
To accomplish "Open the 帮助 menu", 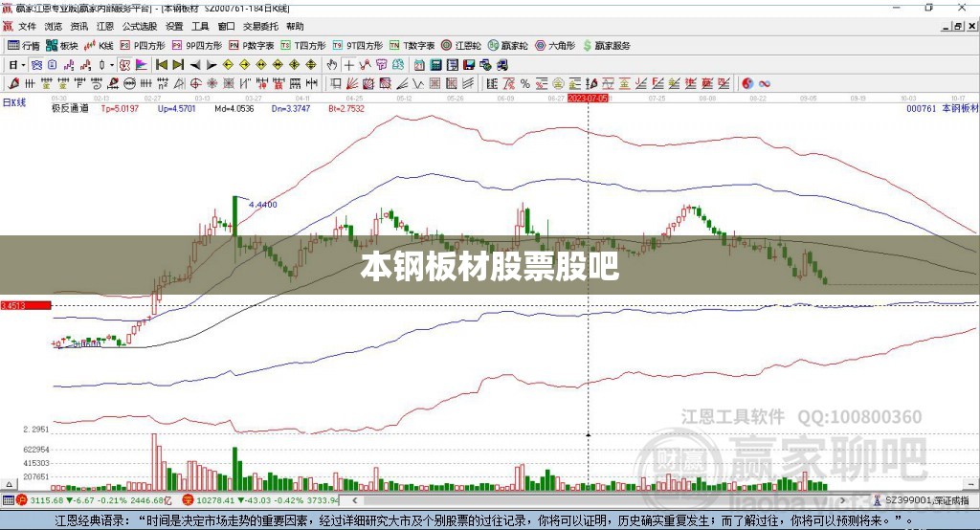I will pyautogui.click(x=295, y=26).
